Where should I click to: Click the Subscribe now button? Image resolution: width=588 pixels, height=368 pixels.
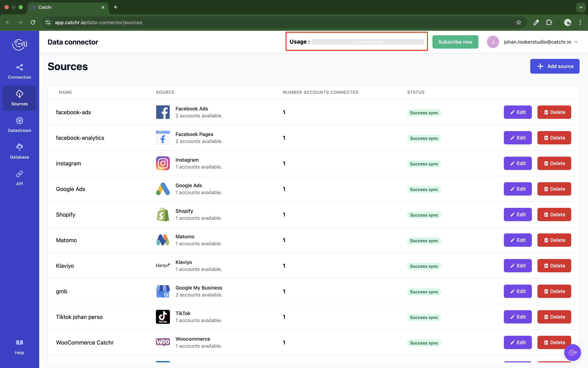(x=455, y=42)
